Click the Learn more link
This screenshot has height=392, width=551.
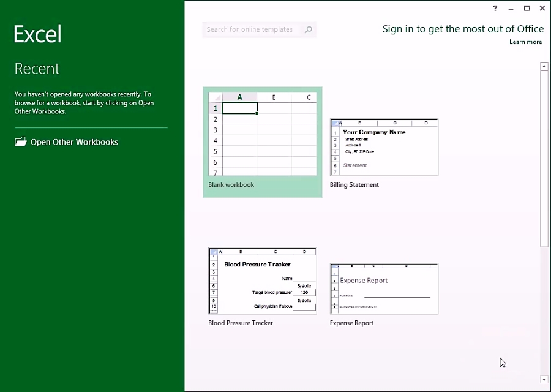(x=525, y=42)
